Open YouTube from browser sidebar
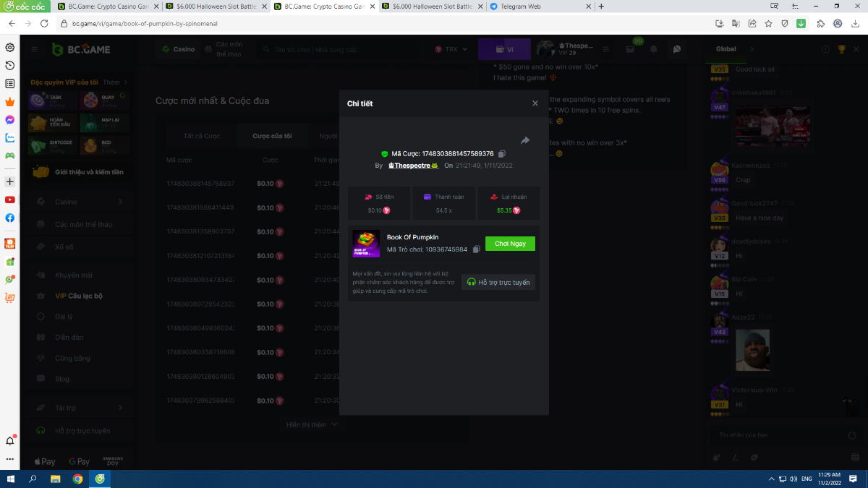The height and width of the screenshot is (488, 868). tap(10, 200)
